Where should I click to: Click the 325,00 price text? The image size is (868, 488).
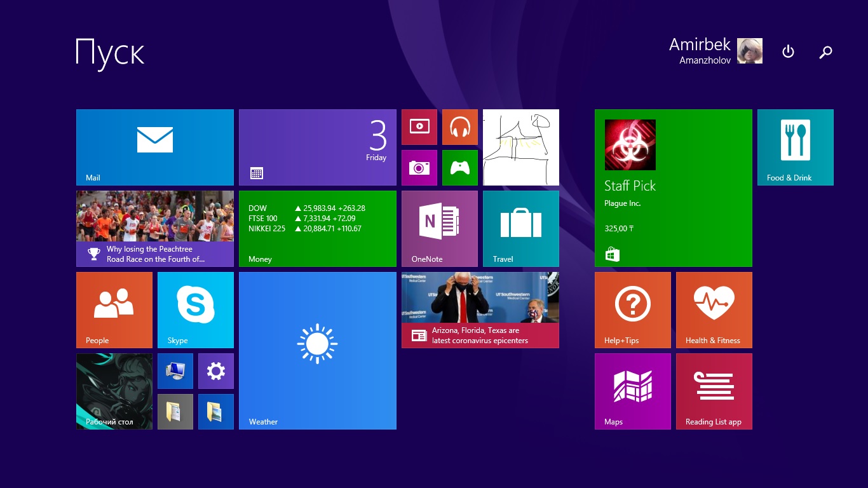coord(620,229)
